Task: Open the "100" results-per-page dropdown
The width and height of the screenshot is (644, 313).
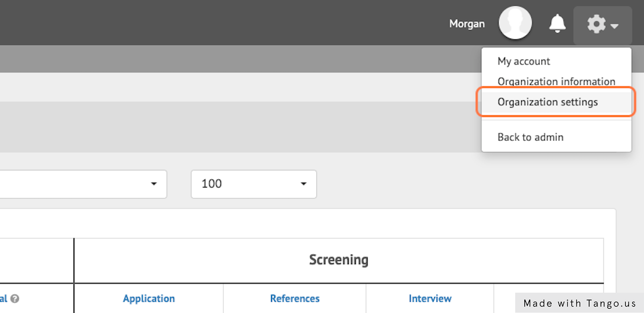Action: (x=253, y=184)
